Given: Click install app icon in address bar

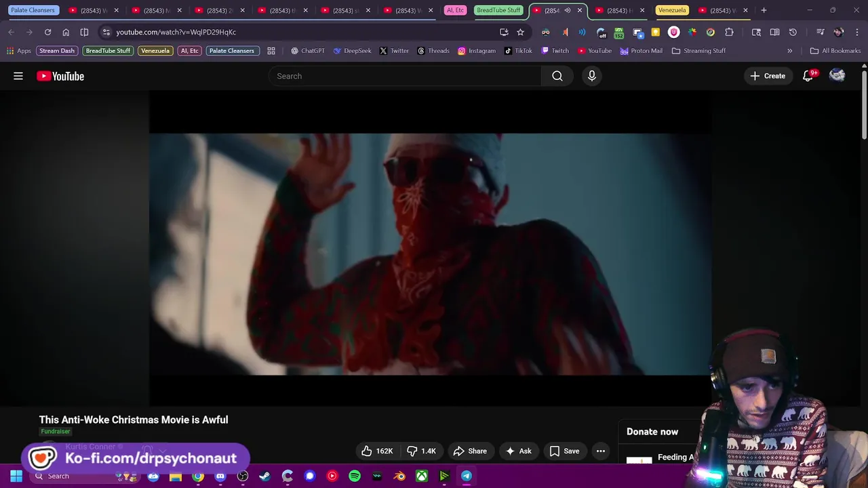Looking at the screenshot, I should [504, 32].
